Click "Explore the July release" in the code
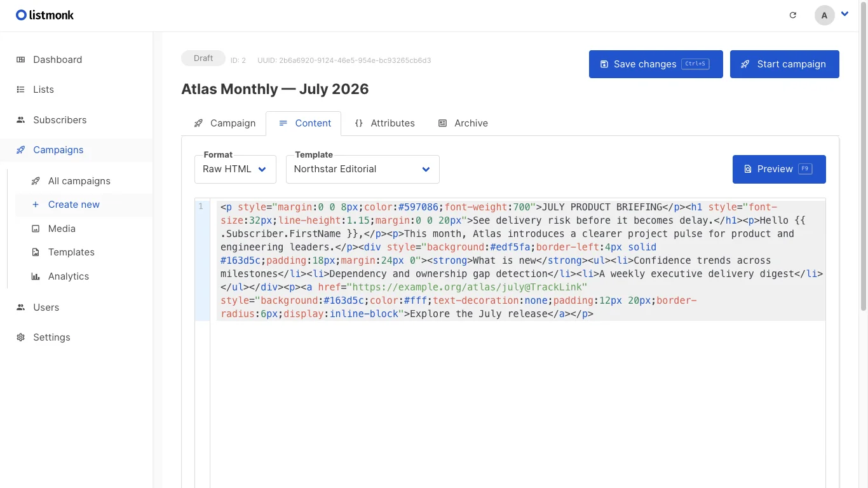868x488 pixels. (479, 314)
